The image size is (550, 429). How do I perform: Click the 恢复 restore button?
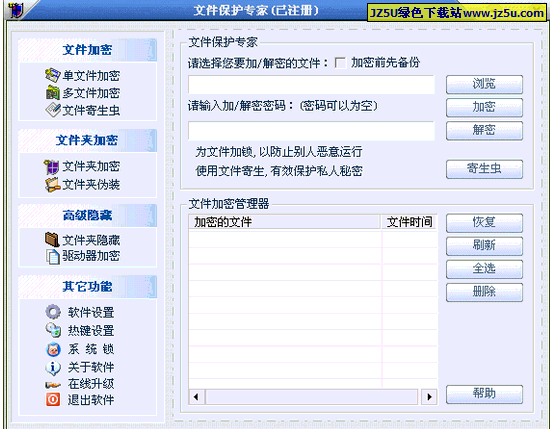point(484,223)
